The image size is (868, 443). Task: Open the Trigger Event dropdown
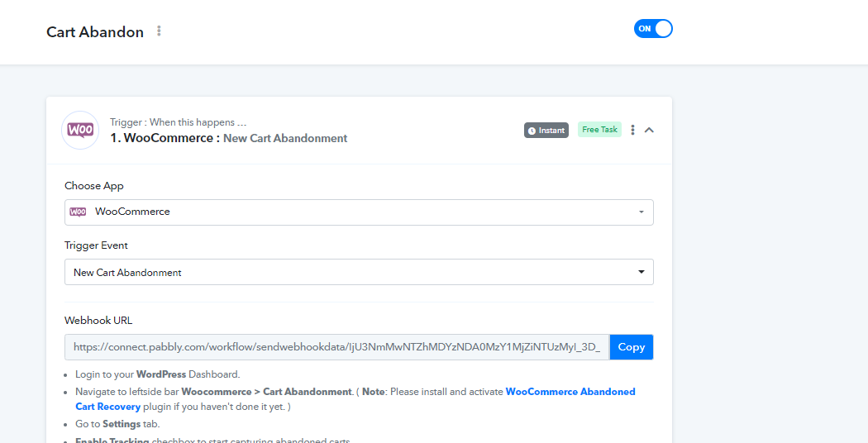[359, 272]
